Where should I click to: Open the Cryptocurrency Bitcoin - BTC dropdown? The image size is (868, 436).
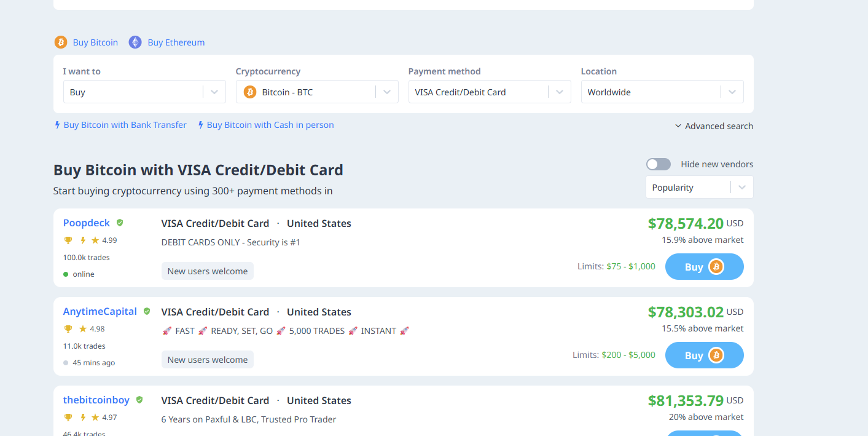point(317,92)
